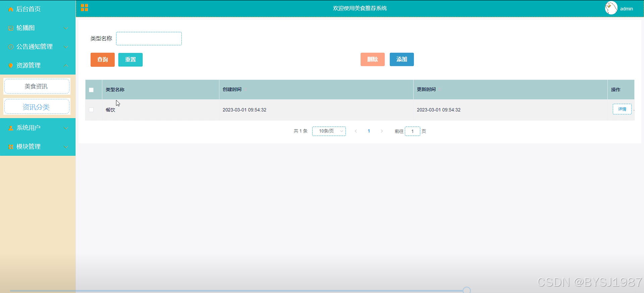Click the 共 1 条 total count text
644x293 pixels.
[x=301, y=131]
